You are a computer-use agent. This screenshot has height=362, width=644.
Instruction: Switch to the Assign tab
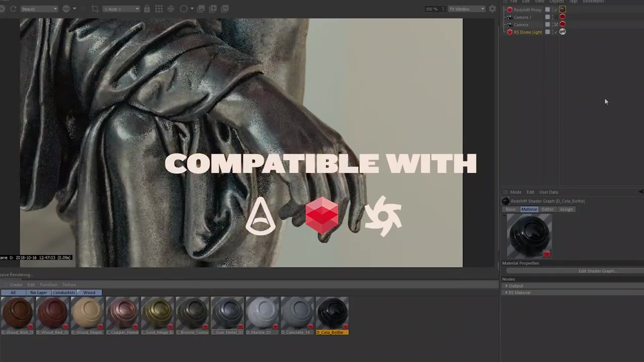click(567, 209)
